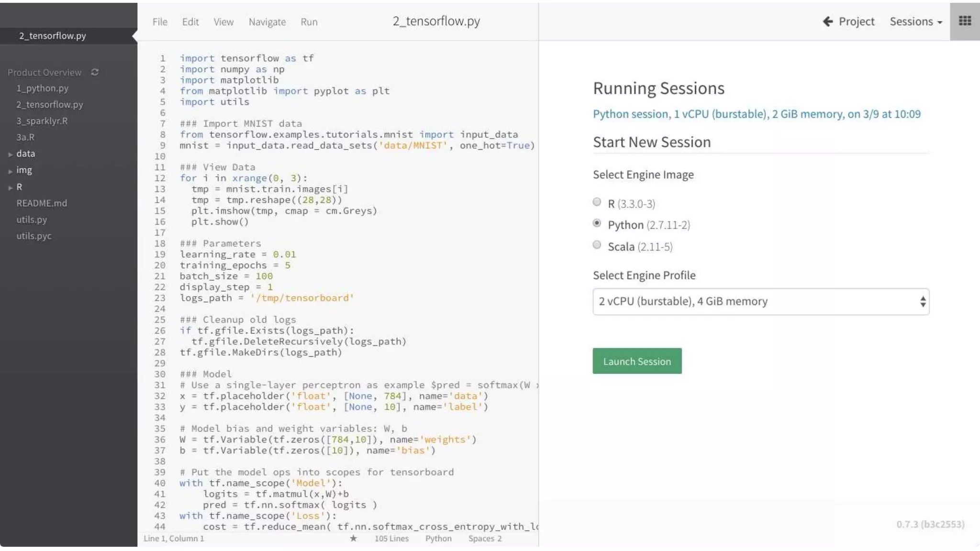Click the grid apps icon

click(x=965, y=21)
